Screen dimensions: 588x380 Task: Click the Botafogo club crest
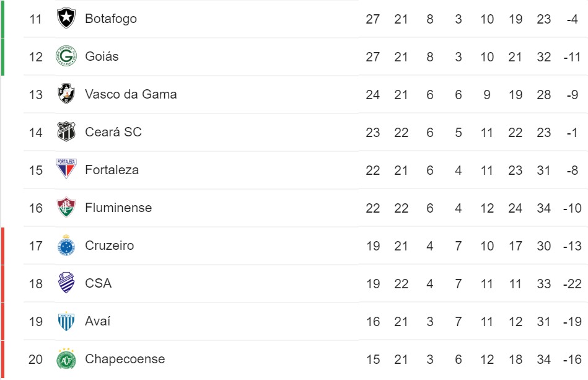point(66,17)
